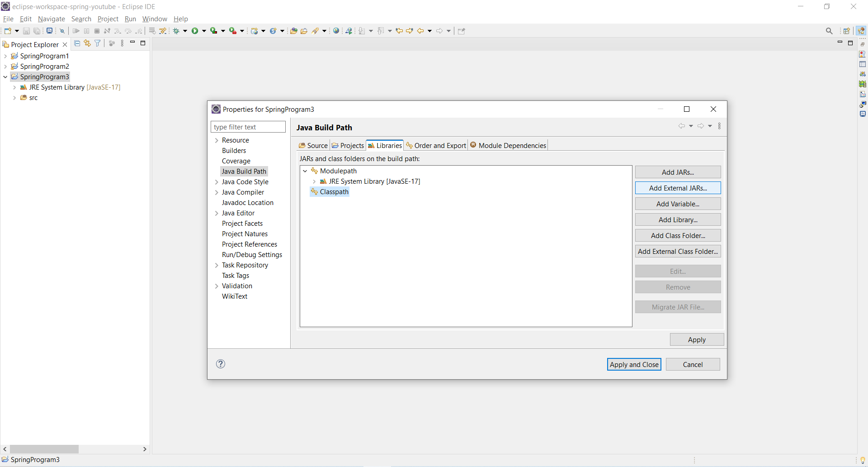
Task: Click the Last Edit Location icon
Action: coord(399,31)
